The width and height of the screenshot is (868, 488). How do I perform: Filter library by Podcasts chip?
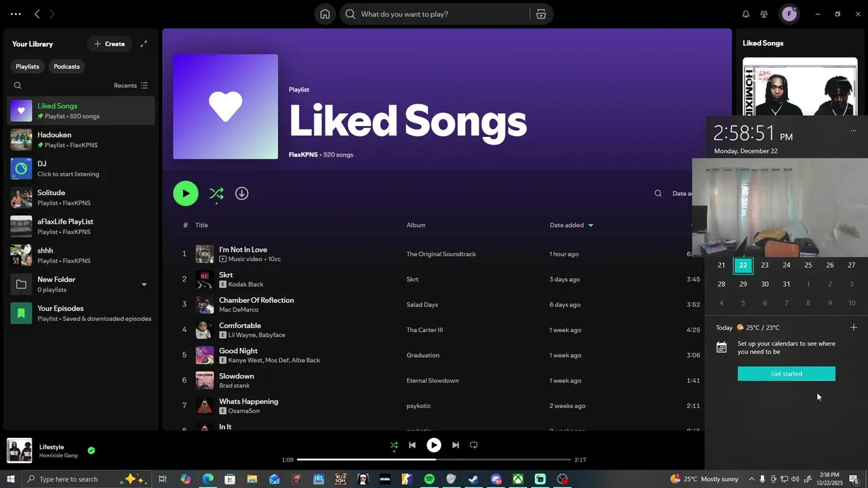point(66,66)
